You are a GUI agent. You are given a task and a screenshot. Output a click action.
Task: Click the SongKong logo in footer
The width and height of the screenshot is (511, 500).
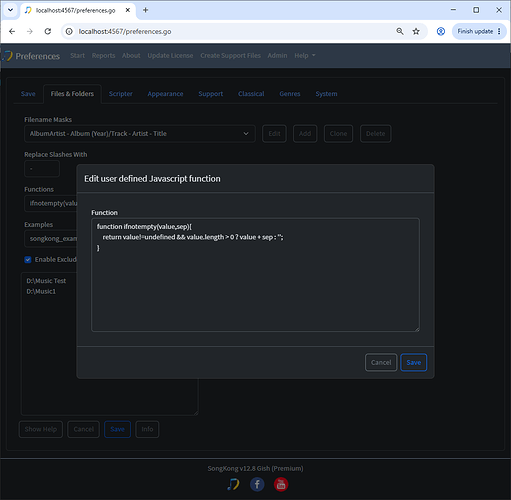click(x=233, y=484)
